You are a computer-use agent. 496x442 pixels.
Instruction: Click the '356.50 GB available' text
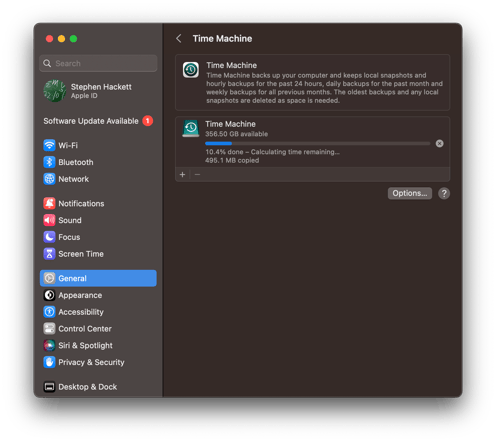tap(236, 134)
